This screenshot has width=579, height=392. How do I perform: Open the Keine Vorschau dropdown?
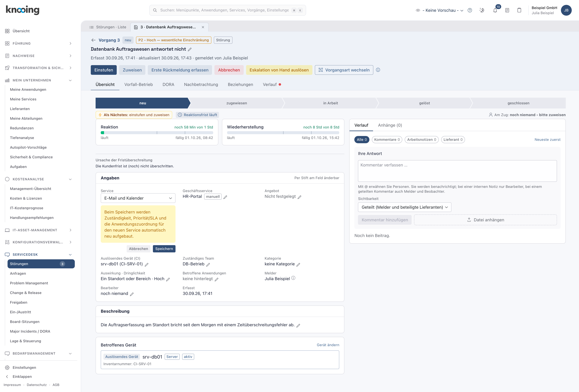[440, 10]
